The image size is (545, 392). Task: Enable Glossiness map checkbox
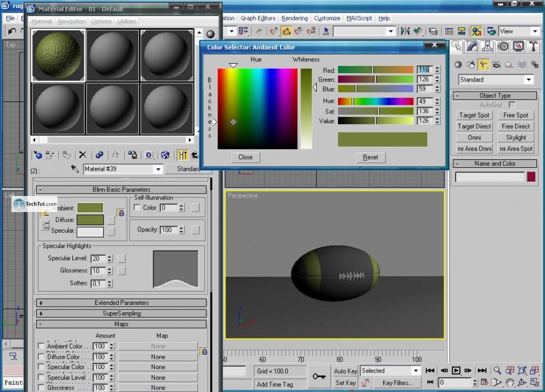(x=41, y=387)
